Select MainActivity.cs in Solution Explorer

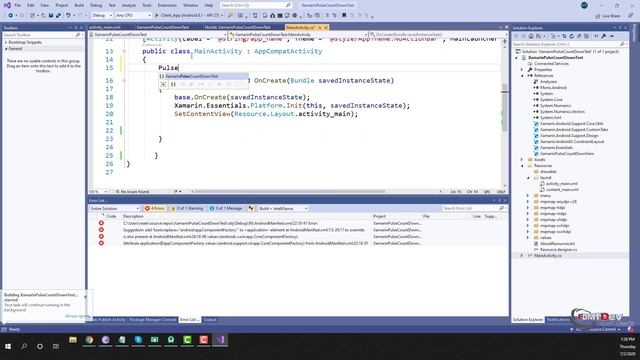tap(547, 256)
